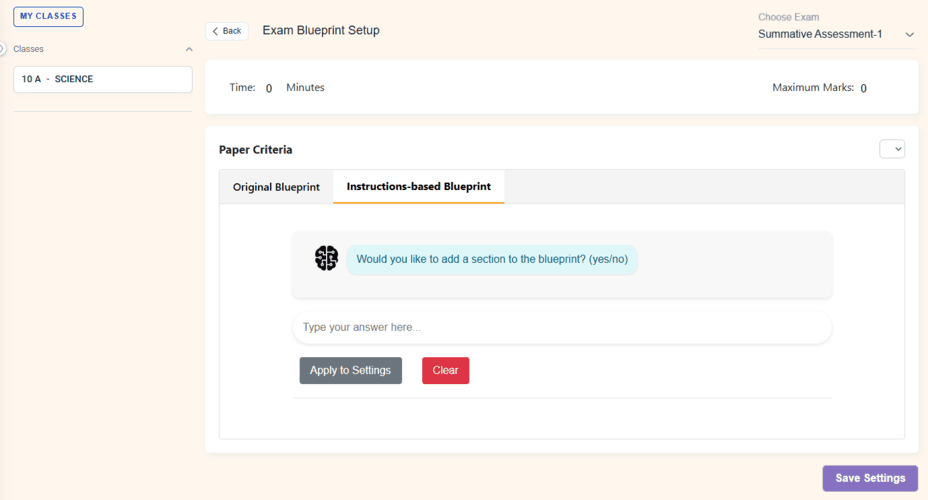Expand the Paper Criteria dropdown arrow
The image size is (928, 500).
[892, 149]
